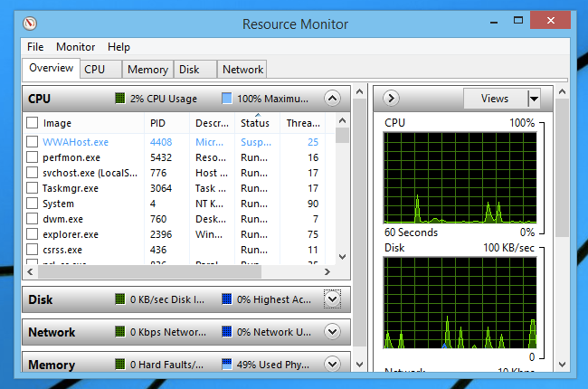Sort by the Description column header
Screen dimensions: 588x389
click(213, 123)
